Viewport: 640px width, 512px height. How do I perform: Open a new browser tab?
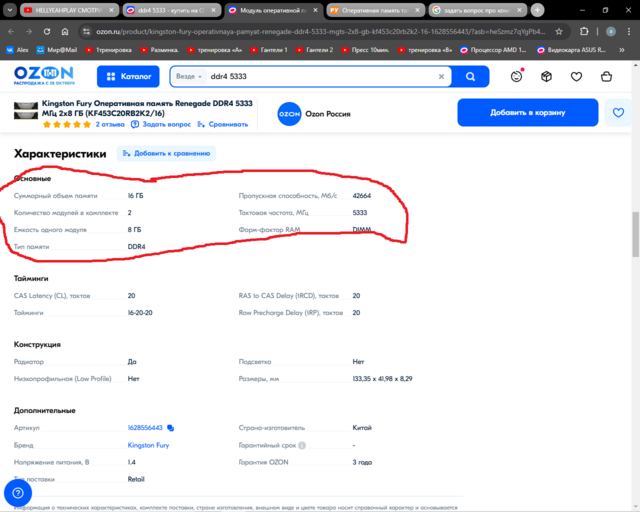pos(538,10)
